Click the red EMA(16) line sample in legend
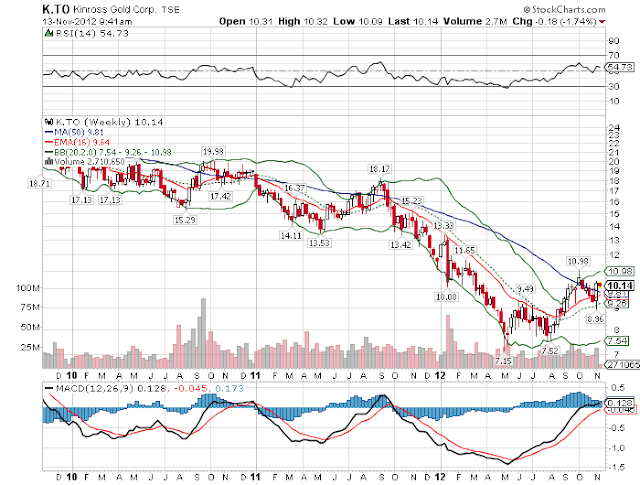 coord(49,142)
